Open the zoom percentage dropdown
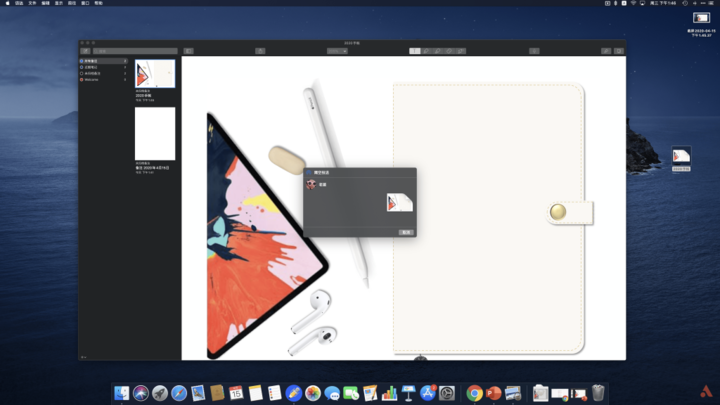The width and height of the screenshot is (720, 405). pyautogui.click(x=337, y=51)
